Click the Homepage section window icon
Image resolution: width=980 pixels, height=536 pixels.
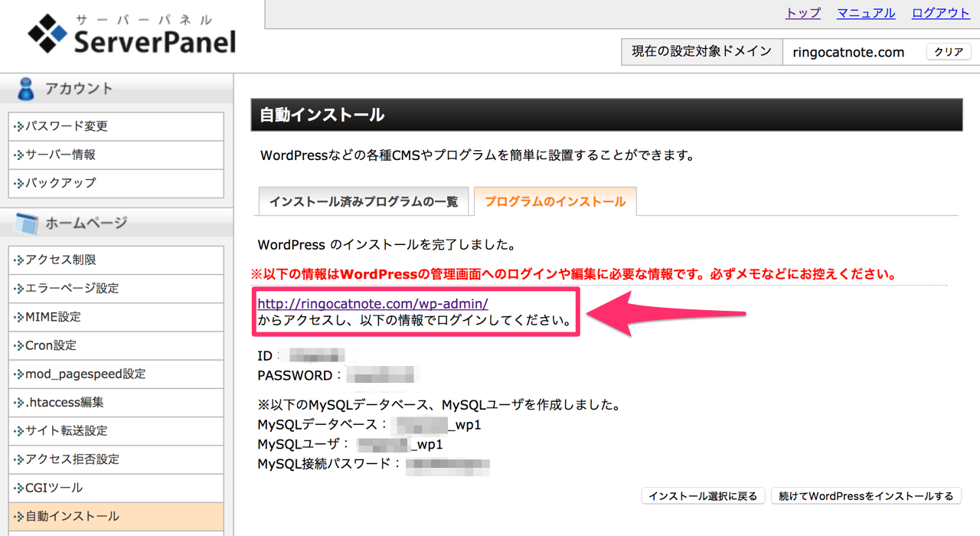point(26,224)
